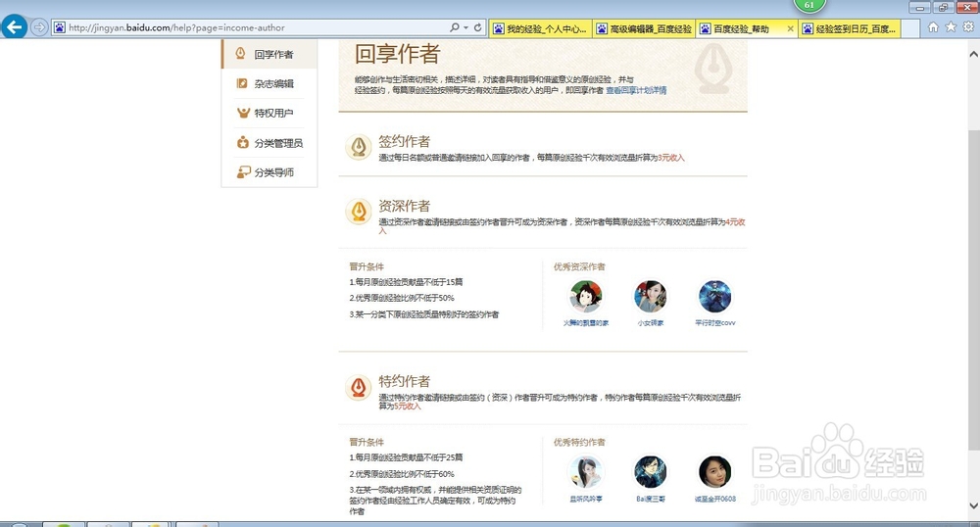Go back with the browser back arrow
Screen dimensions: 980x527
tap(15, 26)
